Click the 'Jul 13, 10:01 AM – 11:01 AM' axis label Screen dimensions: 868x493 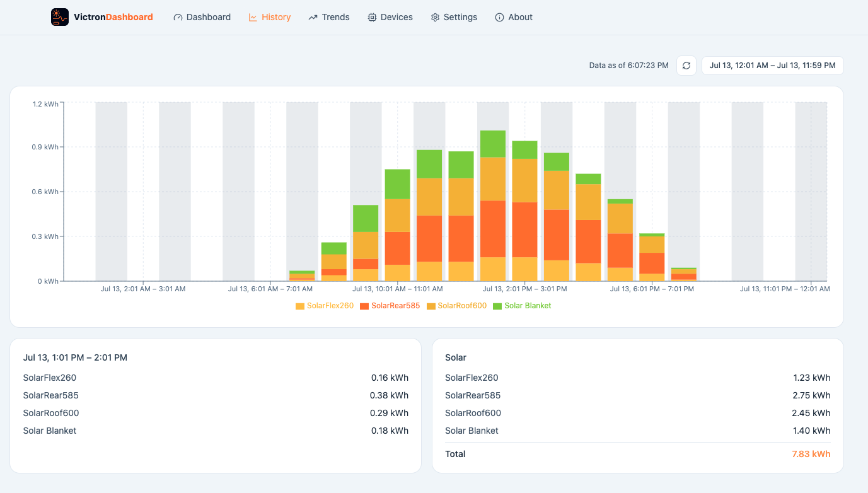[397, 289]
